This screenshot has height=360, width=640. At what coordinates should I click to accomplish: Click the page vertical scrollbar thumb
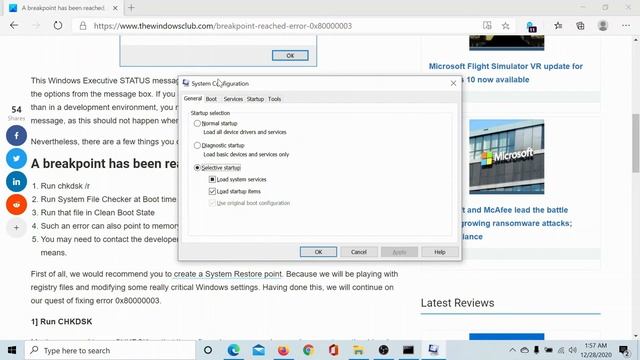coord(636,143)
